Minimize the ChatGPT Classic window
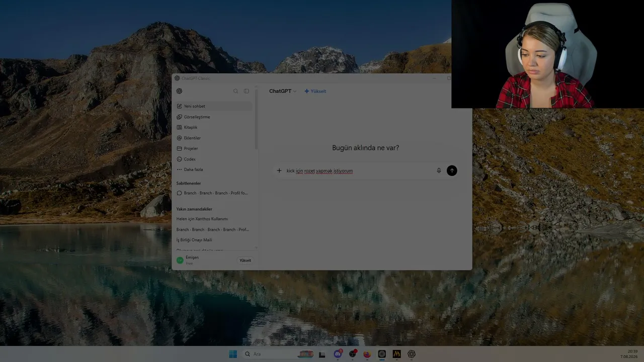Viewport: 644px width, 362px height. [x=435, y=78]
